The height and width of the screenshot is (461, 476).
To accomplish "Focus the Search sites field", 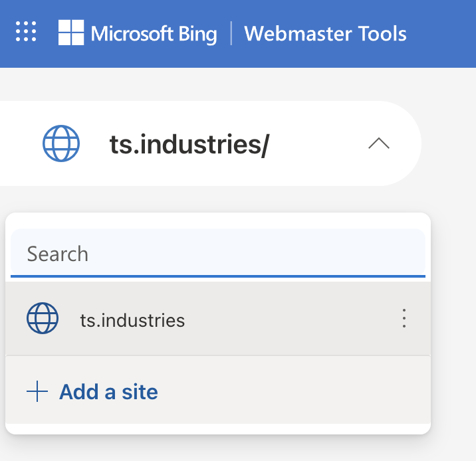I will coord(217,254).
